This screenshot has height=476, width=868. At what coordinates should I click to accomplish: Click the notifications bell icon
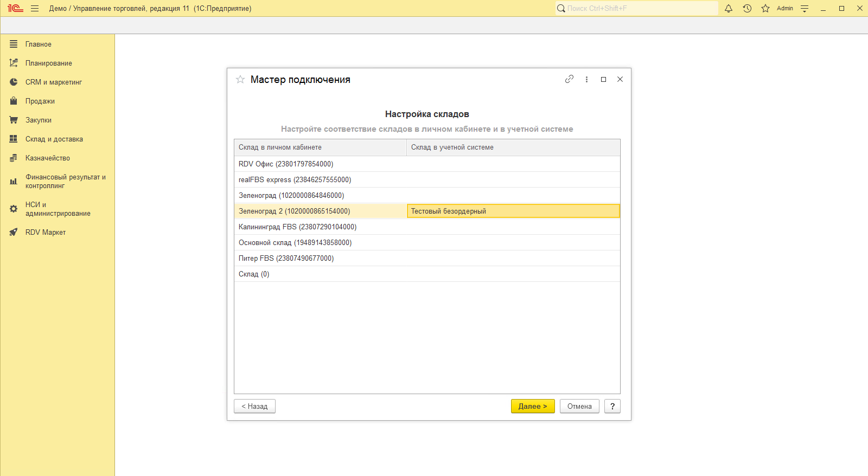[x=729, y=9]
